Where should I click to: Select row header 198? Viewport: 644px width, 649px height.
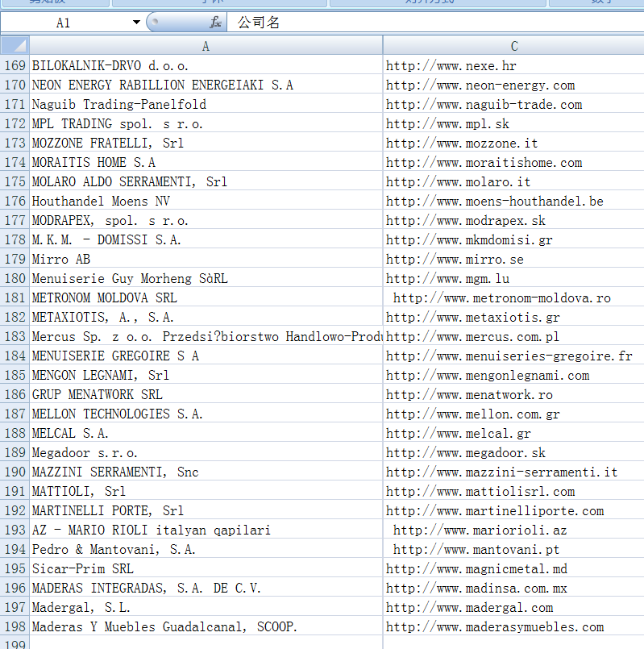[15, 626]
